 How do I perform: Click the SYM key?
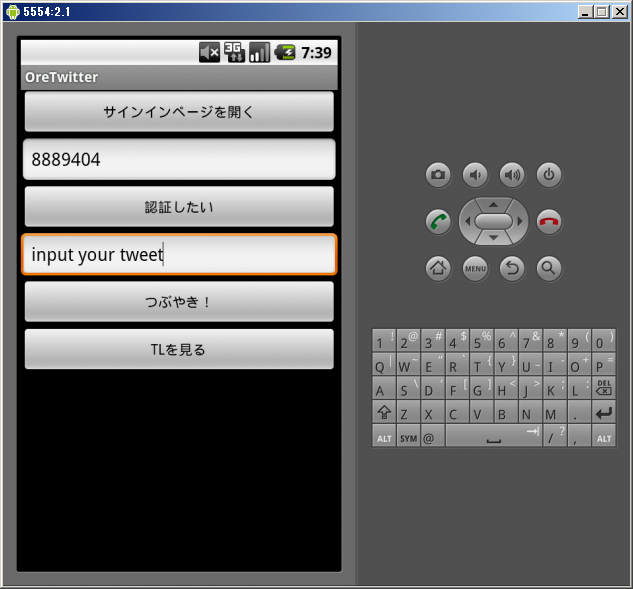[x=409, y=436]
